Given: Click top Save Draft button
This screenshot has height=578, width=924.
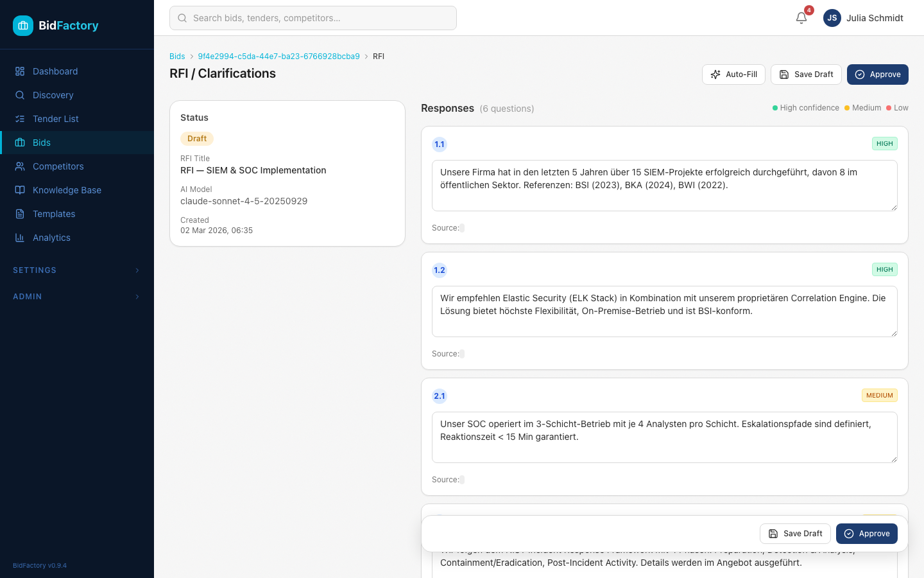Looking at the screenshot, I should coord(806,74).
